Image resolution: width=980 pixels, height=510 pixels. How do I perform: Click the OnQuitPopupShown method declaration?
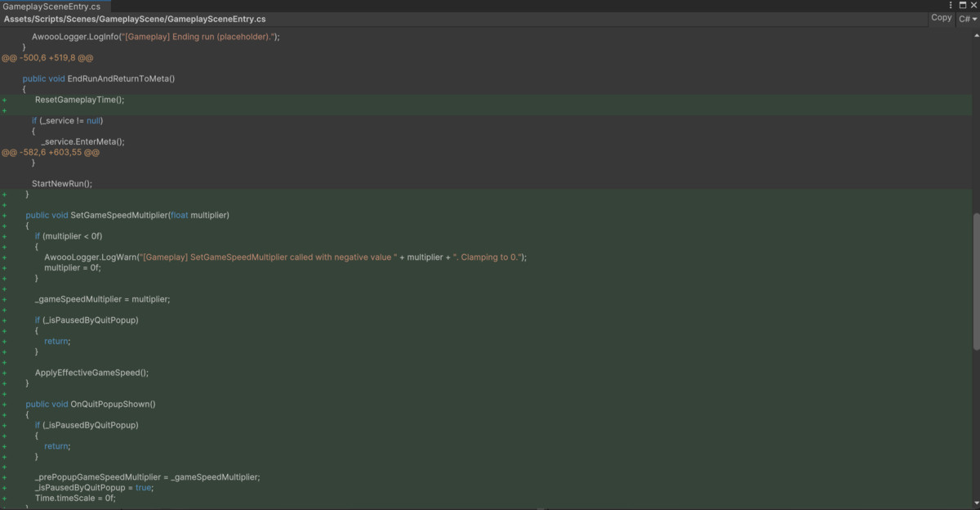tap(91, 404)
